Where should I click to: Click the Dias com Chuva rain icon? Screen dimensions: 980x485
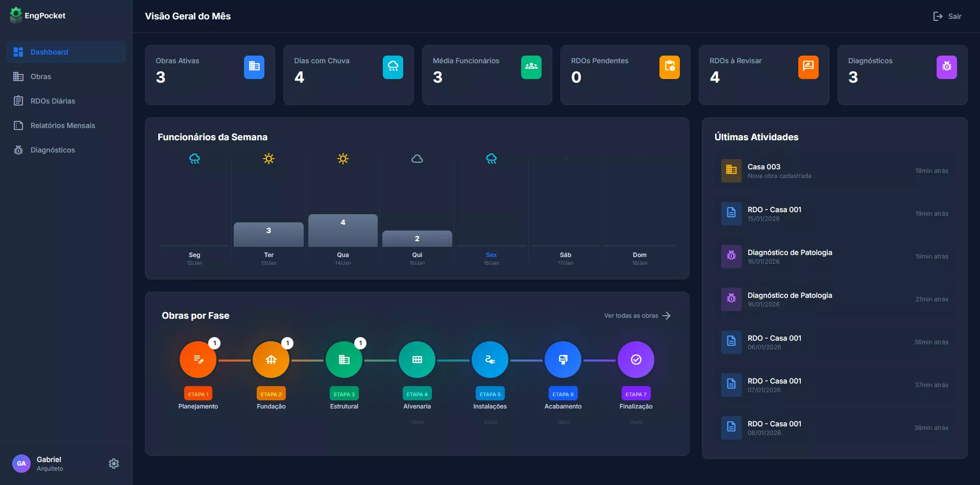(393, 67)
